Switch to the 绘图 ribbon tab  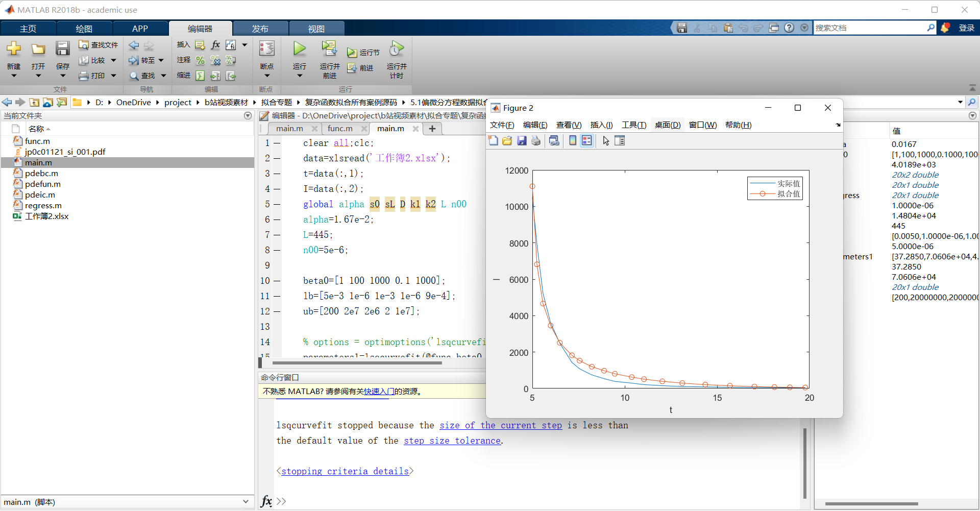[x=84, y=29]
